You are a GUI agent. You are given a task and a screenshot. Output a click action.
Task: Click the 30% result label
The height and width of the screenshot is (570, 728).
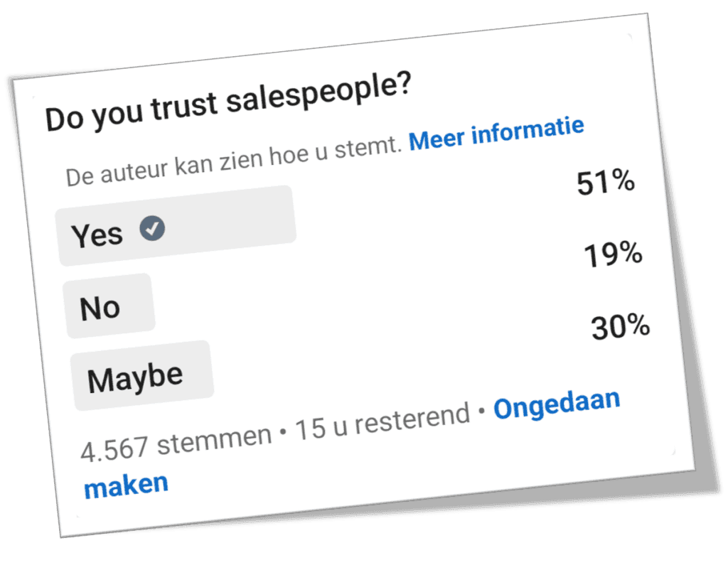621,326
